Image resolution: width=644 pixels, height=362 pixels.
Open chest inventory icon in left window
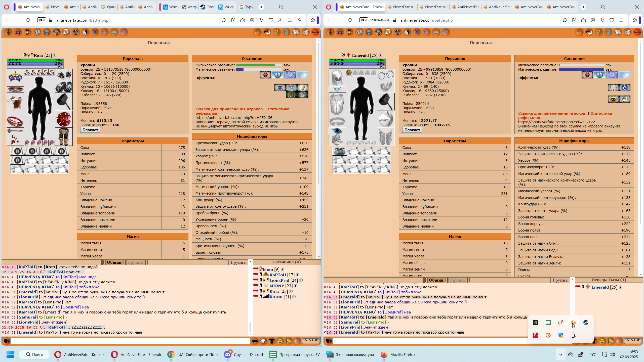click(18, 32)
